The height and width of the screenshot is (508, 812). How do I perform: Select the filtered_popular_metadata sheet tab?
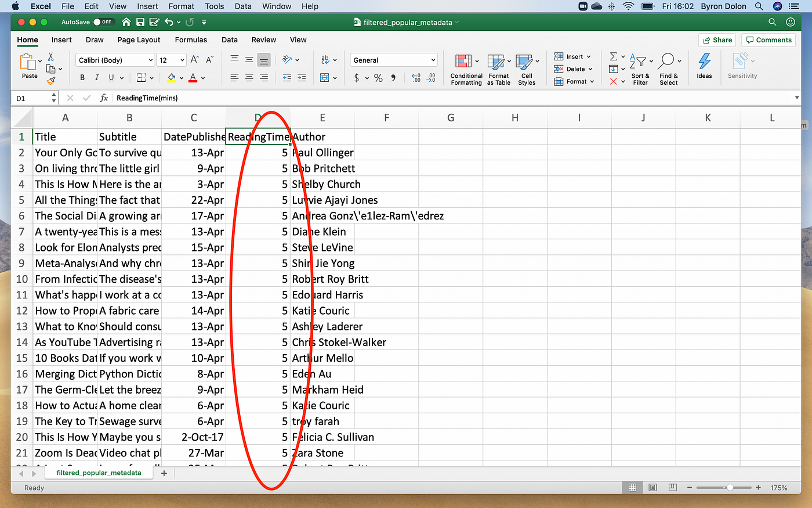coord(99,473)
